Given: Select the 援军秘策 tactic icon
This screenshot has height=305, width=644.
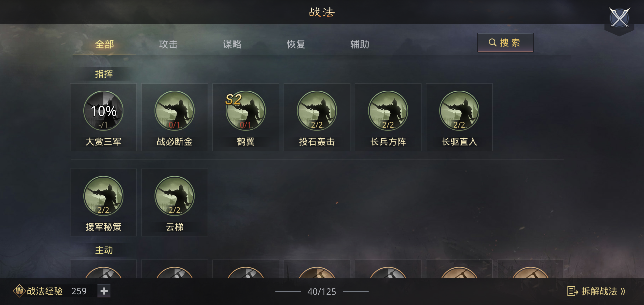Looking at the screenshot, I should pos(103,196).
